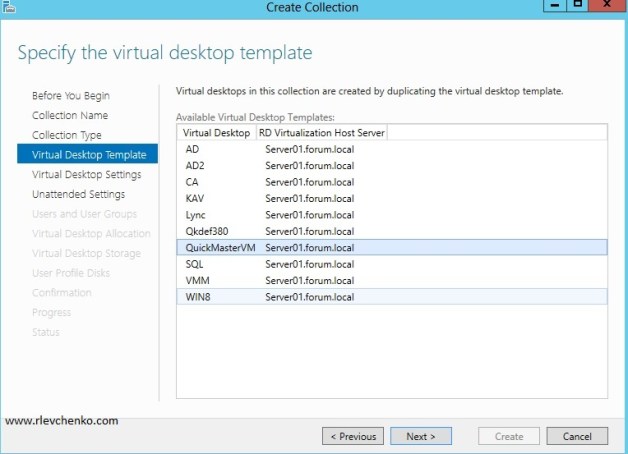Click the Next button
The image size is (628, 454).
pyautogui.click(x=421, y=436)
